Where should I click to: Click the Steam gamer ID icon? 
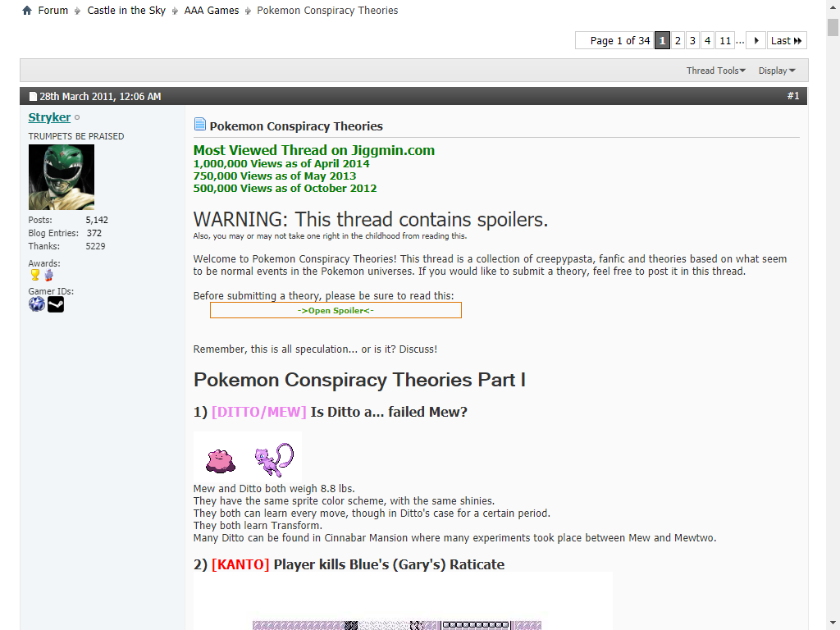click(56, 304)
